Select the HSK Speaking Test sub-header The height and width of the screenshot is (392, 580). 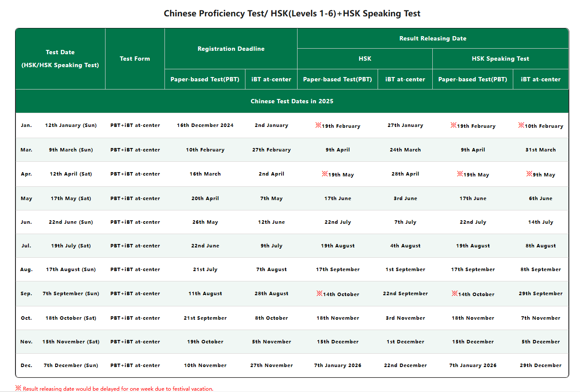pyautogui.click(x=500, y=59)
